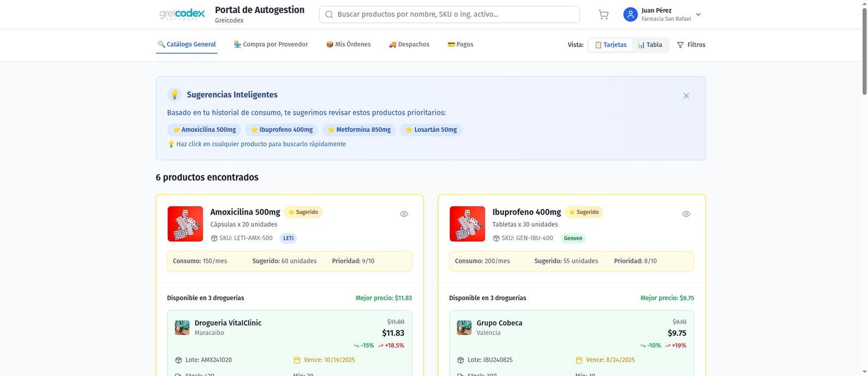Choose the Metformina 850mg suggestion chip
The image size is (868, 376).
point(359,130)
